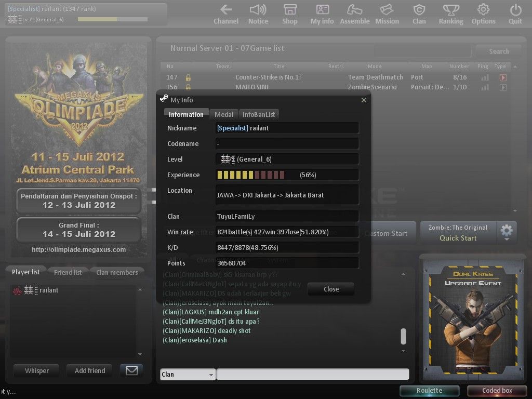Open the Ranking trophy icon

[451, 10]
